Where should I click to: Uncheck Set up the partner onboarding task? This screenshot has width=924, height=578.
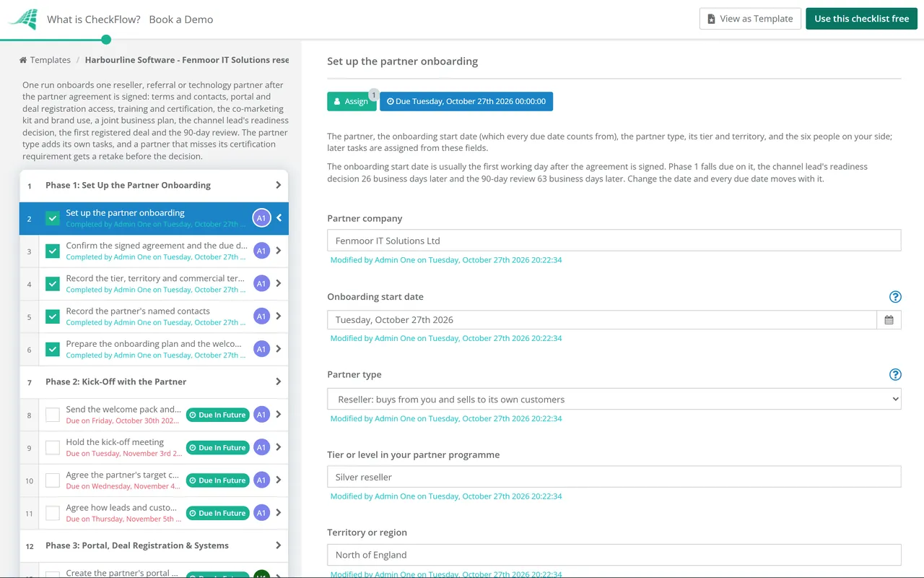[x=53, y=218]
